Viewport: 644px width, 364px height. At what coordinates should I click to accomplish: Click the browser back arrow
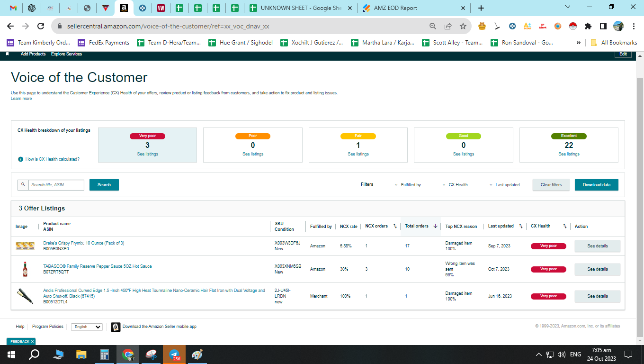[x=10, y=27]
